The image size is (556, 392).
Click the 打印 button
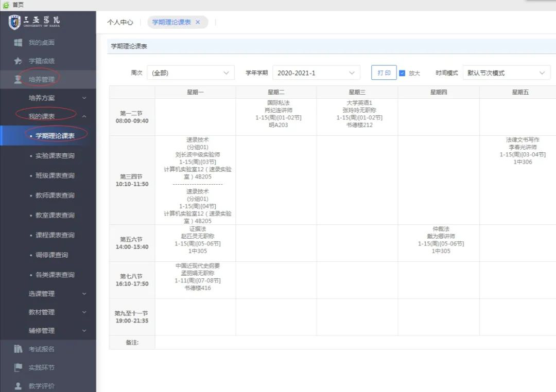coord(384,73)
